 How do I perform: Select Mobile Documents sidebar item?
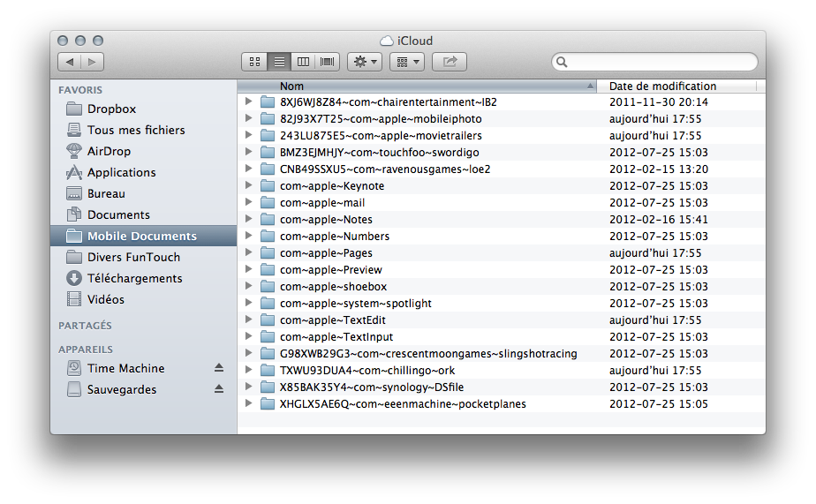(144, 236)
